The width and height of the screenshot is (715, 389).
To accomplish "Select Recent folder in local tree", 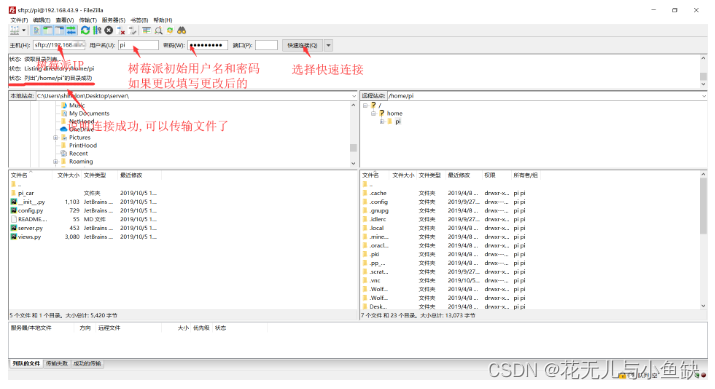I will pyautogui.click(x=78, y=153).
